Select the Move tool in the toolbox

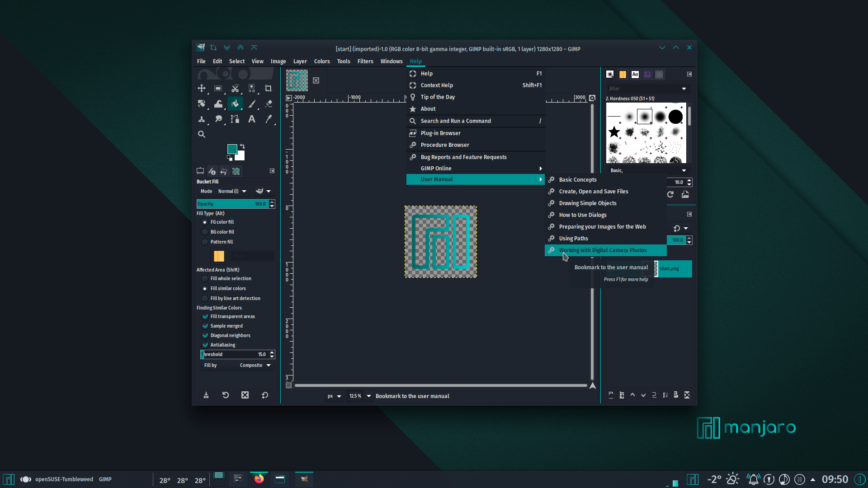tap(202, 88)
